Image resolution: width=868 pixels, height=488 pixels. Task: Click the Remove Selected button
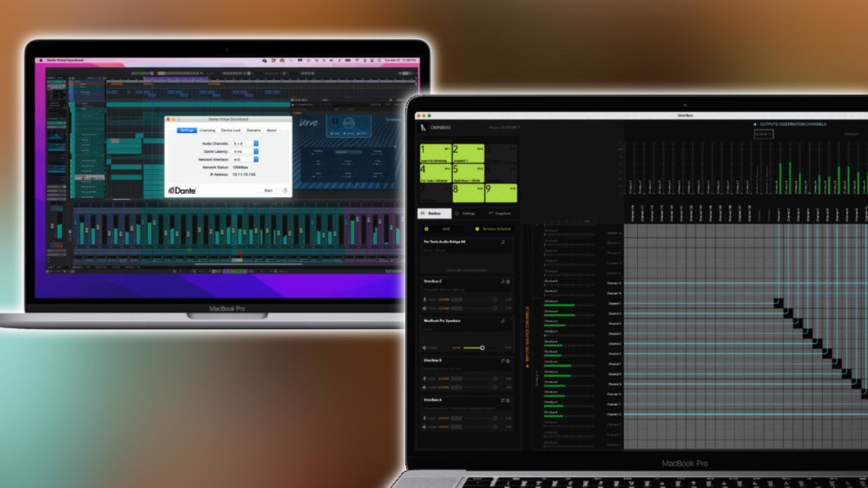pos(493,228)
